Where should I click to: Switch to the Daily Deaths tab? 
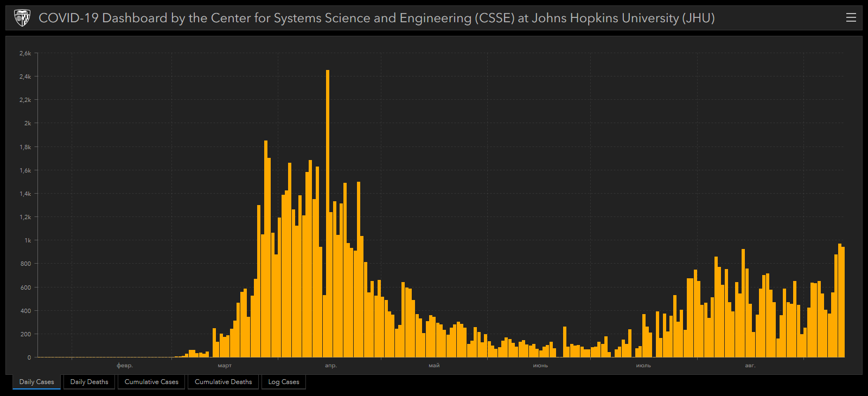[89, 382]
